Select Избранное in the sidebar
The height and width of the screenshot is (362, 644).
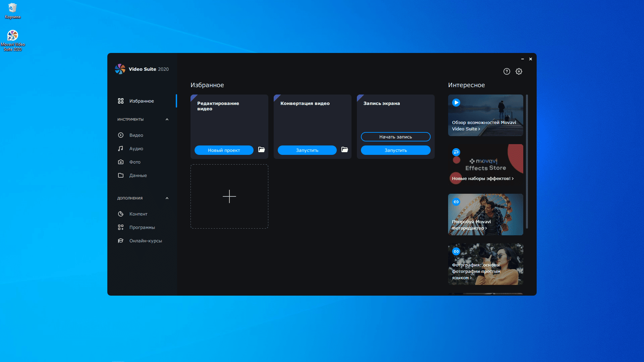click(x=142, y=101)
